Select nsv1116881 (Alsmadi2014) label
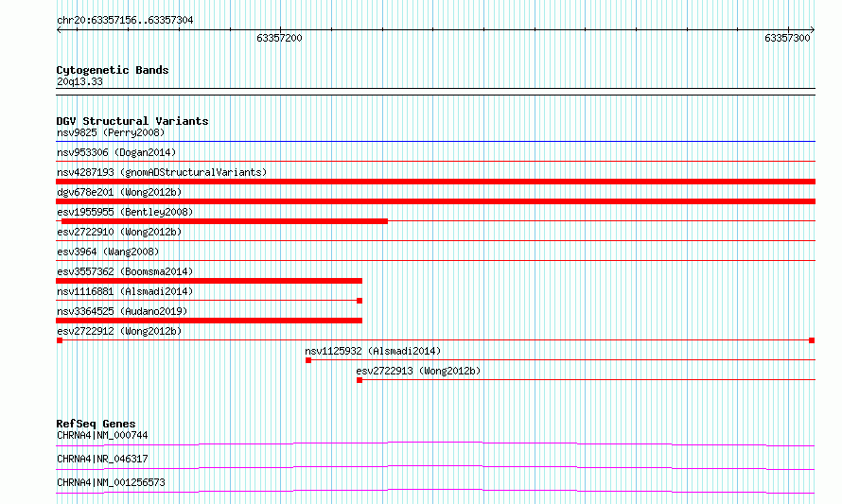Viewport: 842px width, 504px height. point(125,291)
